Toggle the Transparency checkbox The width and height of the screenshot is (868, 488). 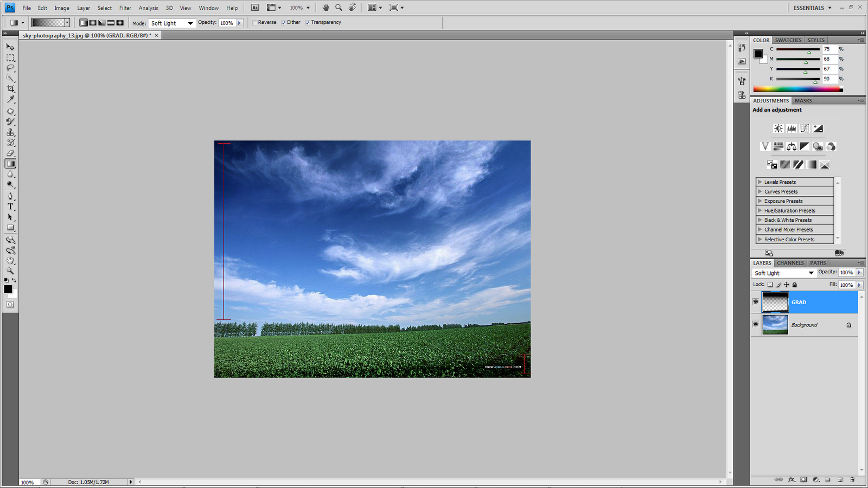[x=308, y=23]
